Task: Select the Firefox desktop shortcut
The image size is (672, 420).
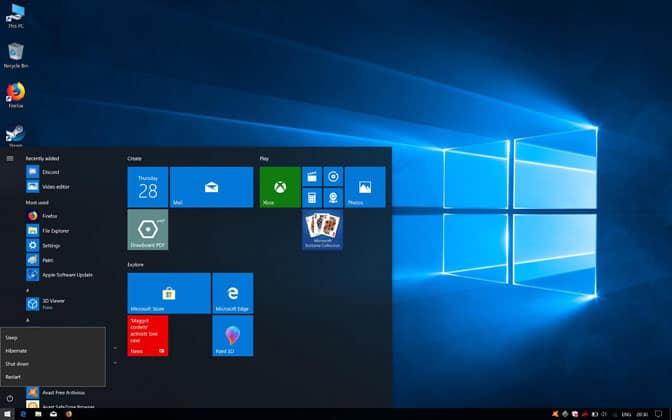Action: click(16, 95)
